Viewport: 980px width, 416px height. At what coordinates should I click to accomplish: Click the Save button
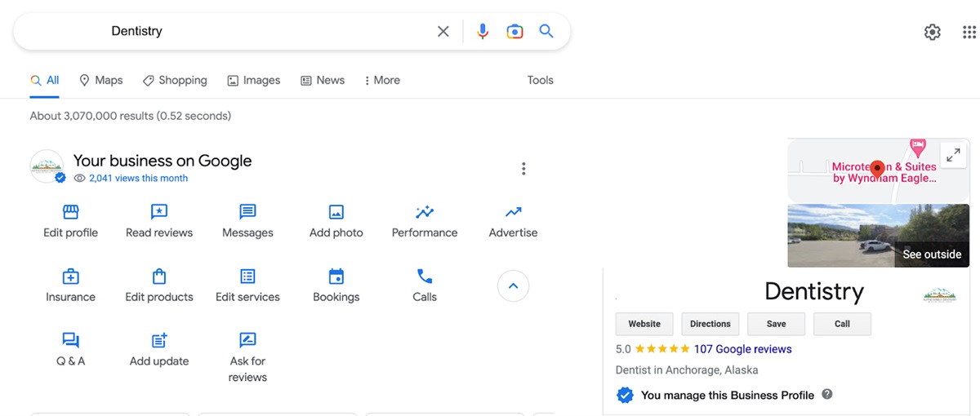pyautogui.click(x=777, y=324)
